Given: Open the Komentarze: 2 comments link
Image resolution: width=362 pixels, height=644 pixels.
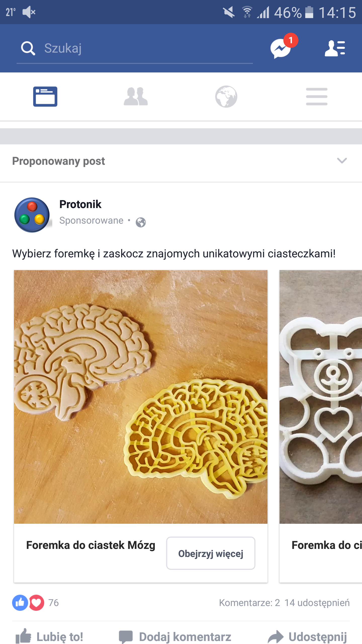Looking at the screenshot, I should pos(249,603).
